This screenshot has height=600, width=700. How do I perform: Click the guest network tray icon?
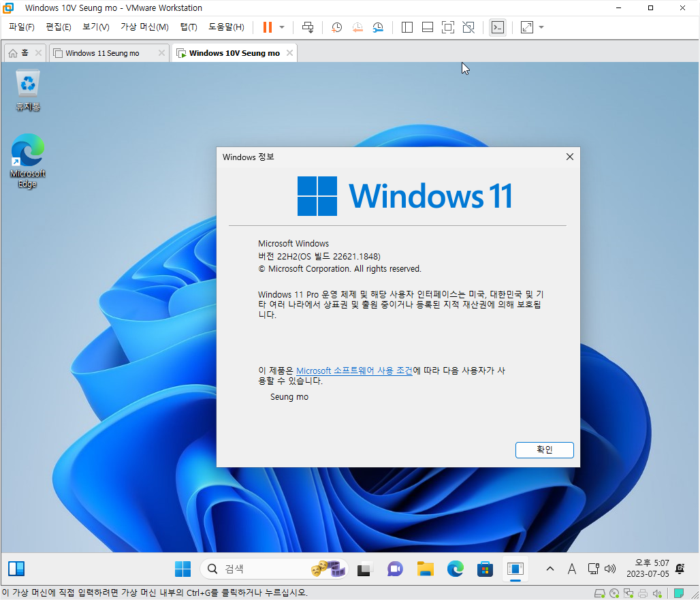(593, 568)
